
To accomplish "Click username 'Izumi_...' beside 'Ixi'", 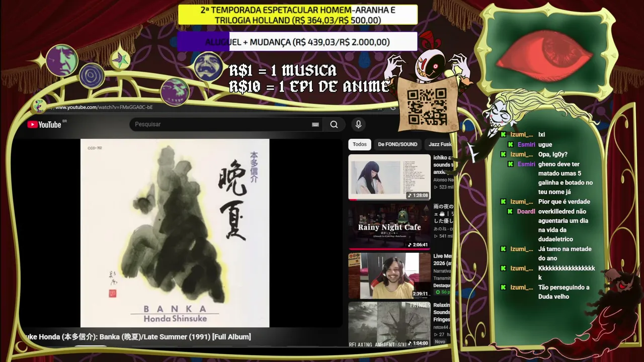I will click(522, 135).
